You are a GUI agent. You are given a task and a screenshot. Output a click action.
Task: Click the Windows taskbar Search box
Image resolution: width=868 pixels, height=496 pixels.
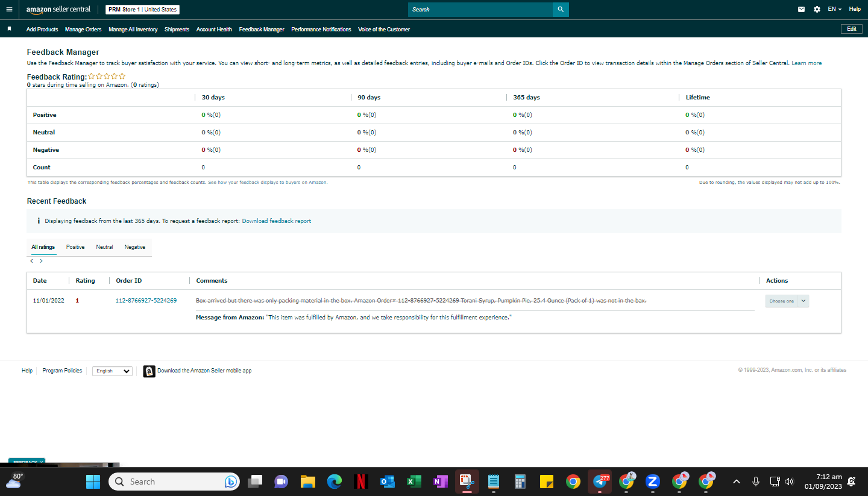click(x=174, y=482)
